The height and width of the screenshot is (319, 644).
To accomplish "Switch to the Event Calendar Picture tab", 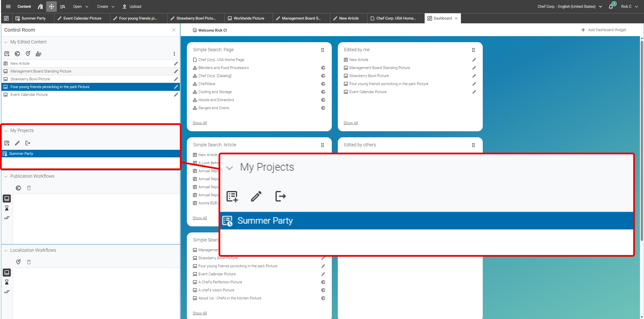I will [82, 18].
